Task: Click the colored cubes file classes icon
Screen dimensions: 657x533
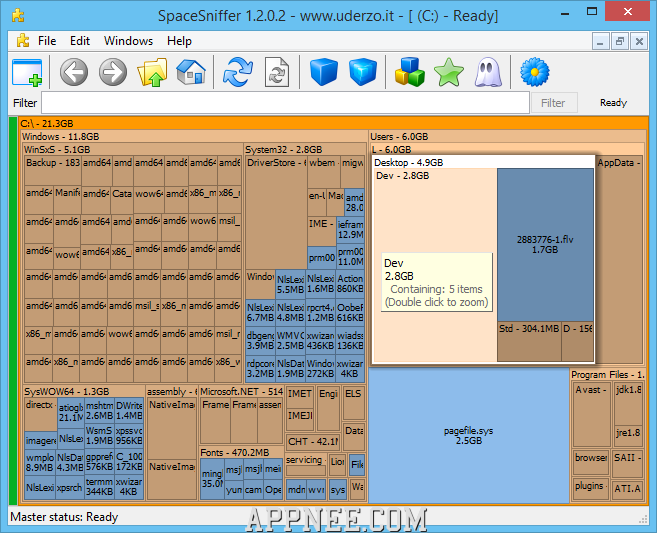Action: coord(410,72)
